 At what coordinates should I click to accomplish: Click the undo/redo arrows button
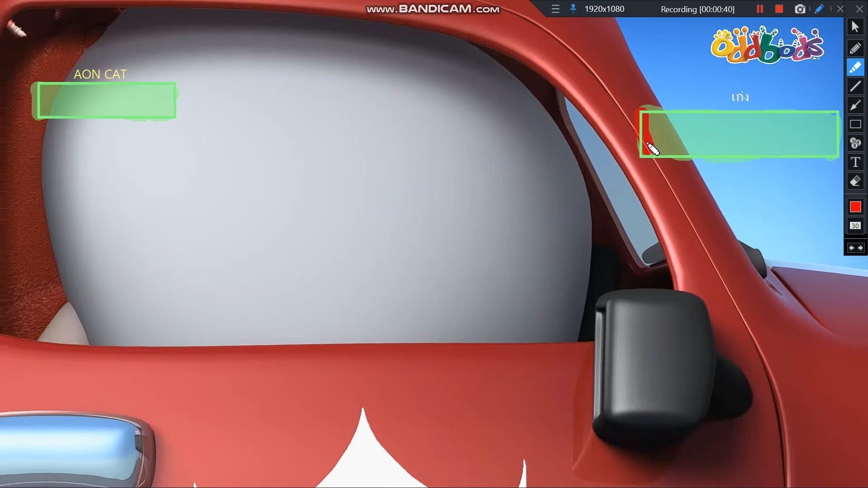click(x=855, y=248)
